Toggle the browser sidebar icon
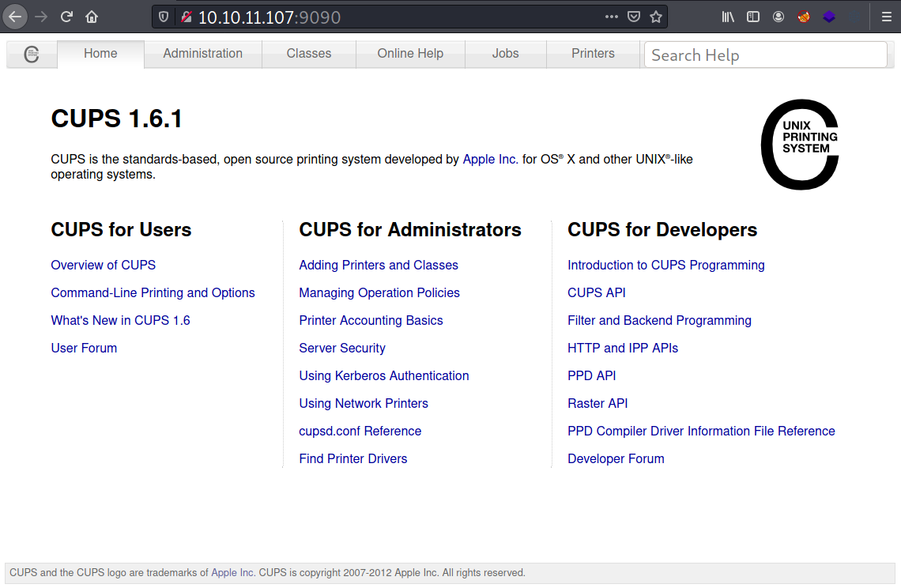901x588 pixels. point(752,16)
